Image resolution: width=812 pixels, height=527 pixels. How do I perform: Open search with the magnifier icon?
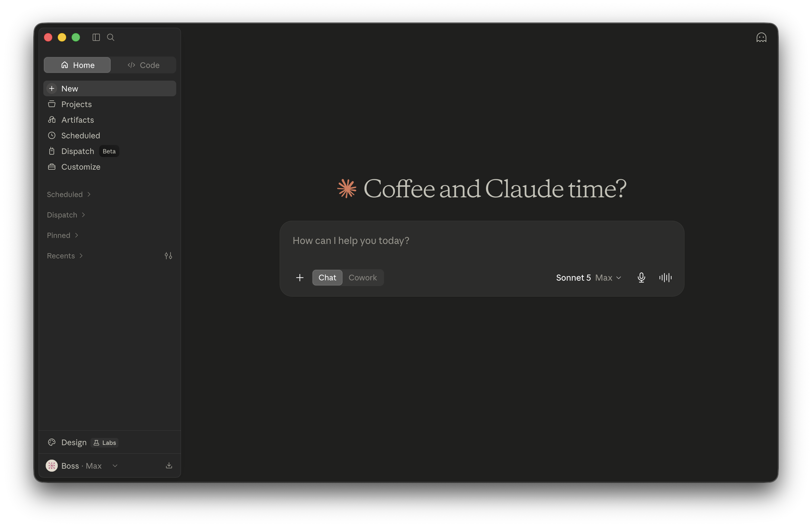coord(111,37)
